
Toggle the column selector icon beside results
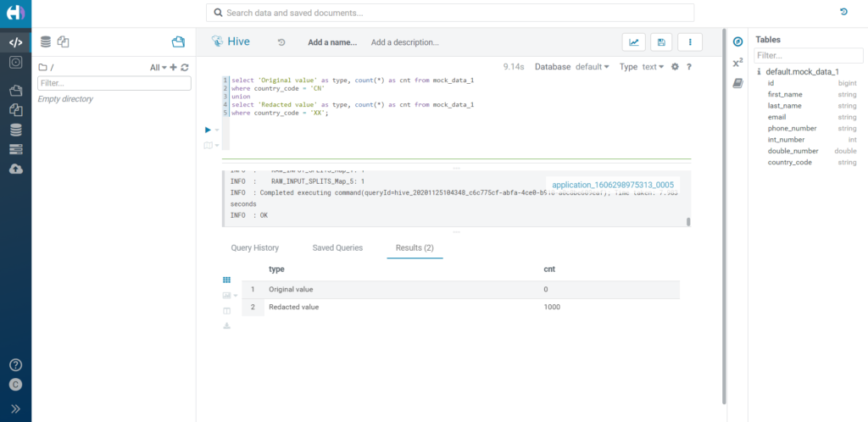226,311
